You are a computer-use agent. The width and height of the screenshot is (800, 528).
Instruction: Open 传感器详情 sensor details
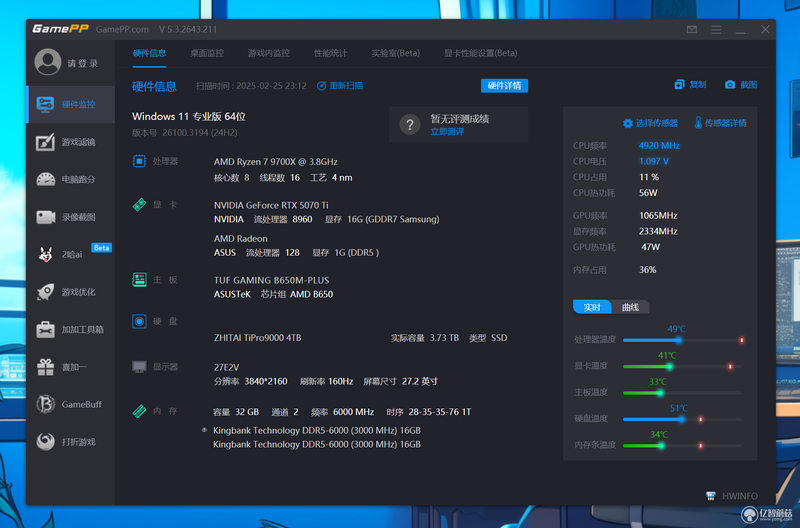point(721,123)
